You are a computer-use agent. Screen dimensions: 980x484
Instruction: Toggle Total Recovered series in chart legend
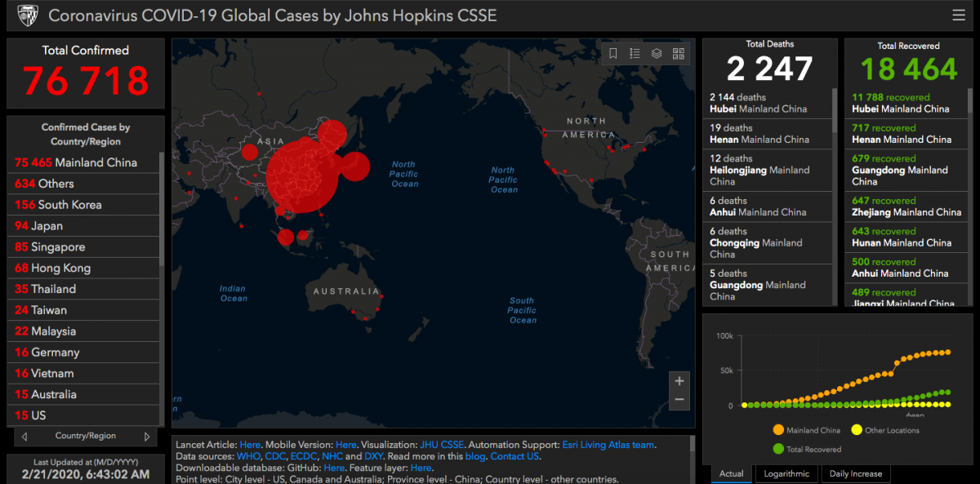pyautogui.click(x=805, y=449)
